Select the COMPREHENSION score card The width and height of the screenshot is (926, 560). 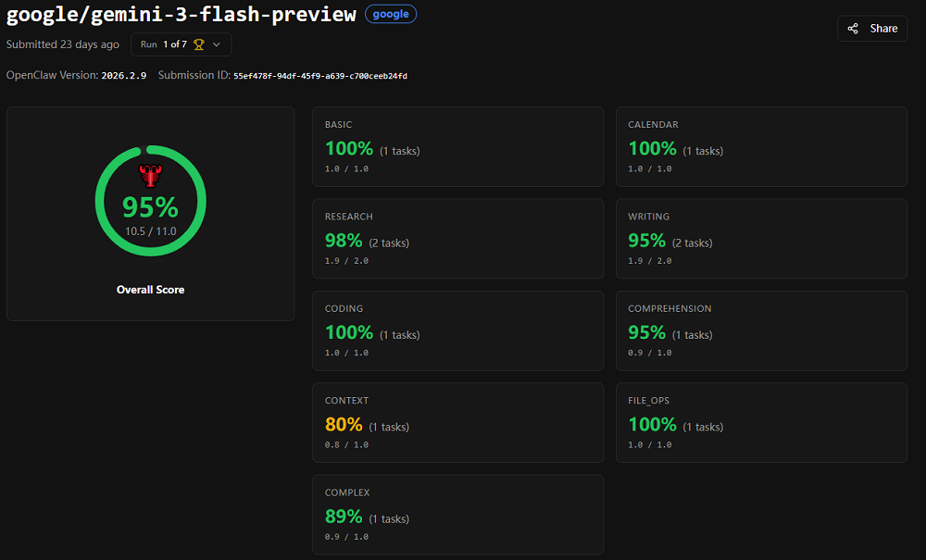(761, 330)
